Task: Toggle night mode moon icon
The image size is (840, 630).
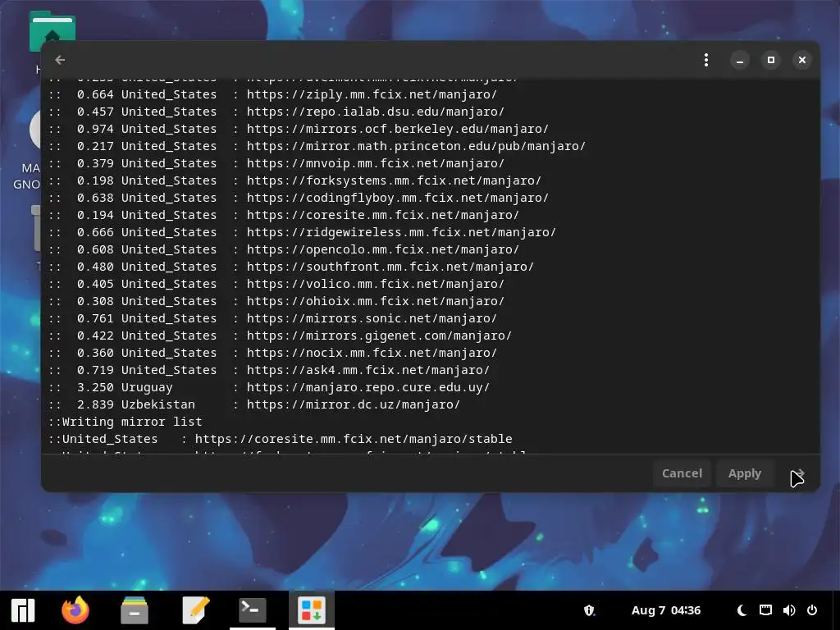Action: coord(742,610)
